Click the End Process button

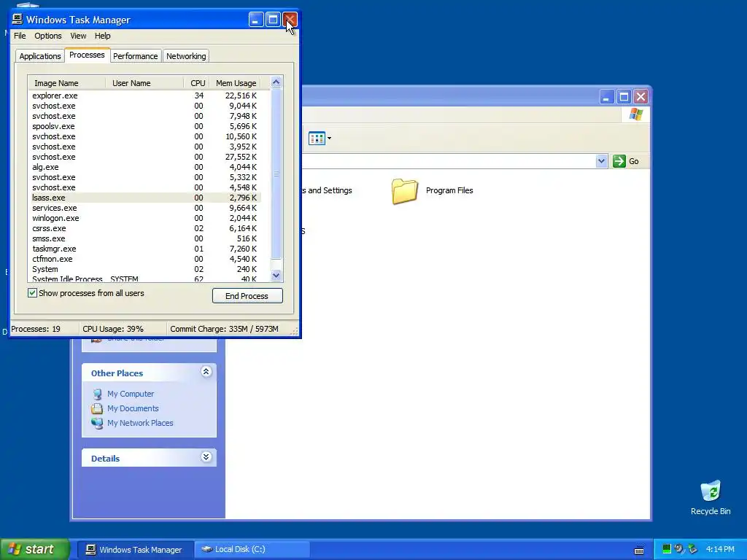click(247, 296)
